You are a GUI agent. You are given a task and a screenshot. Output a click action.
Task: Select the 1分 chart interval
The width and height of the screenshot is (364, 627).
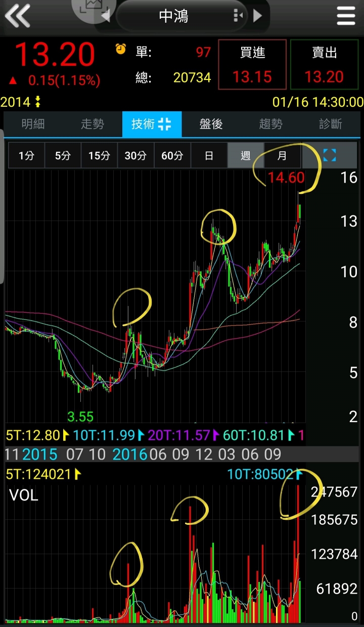pos(26,155)
